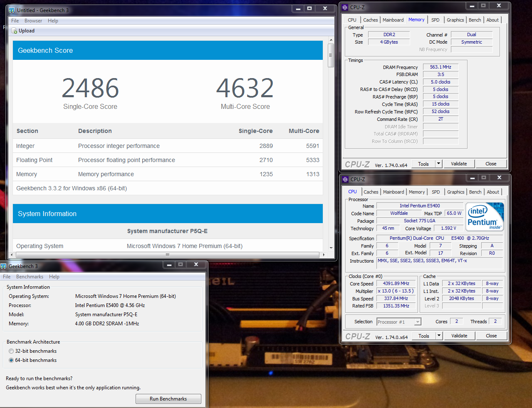Screen dimensions: 532x408
Task: Click Core Voltage value 1.592 V
Action: tap(448, 228)
